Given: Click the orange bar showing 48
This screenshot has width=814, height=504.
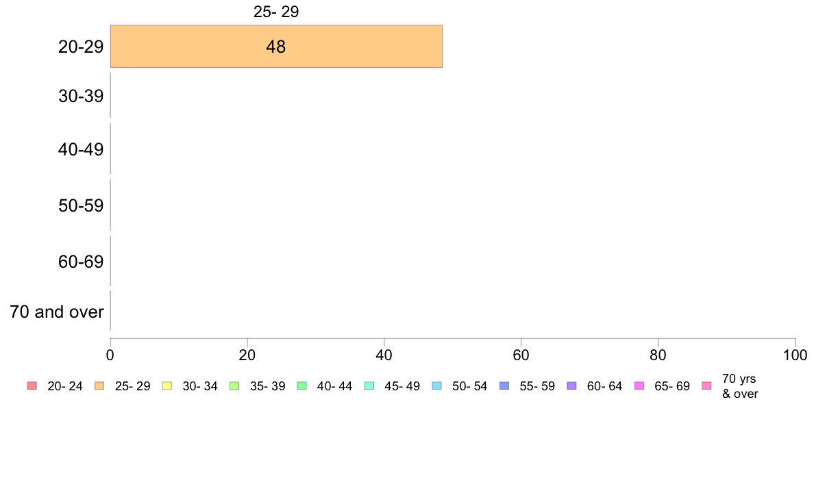Looking at the screenshot, I should (276, 46).
